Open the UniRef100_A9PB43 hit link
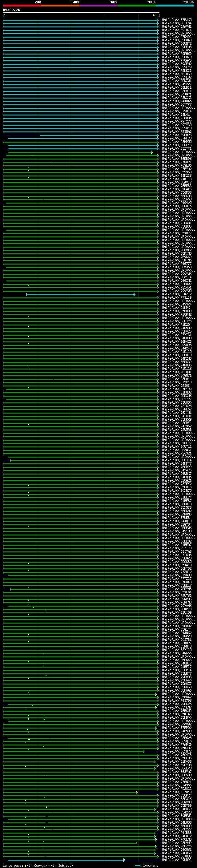The width and height of the screenshot is (197, 868). click(176, 40)
